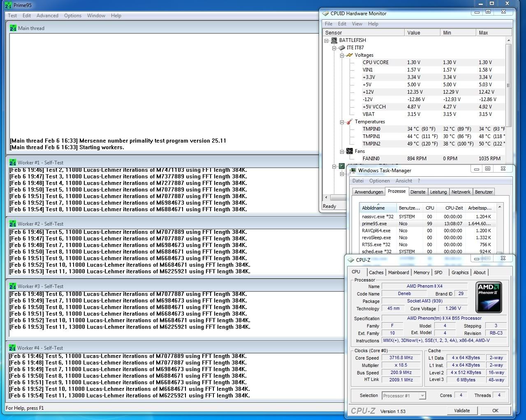Click the Core Speed value 3716.8 MHz
Image resolution: width=526 pixels, height=420 pixels.
[x=401, y=358]
